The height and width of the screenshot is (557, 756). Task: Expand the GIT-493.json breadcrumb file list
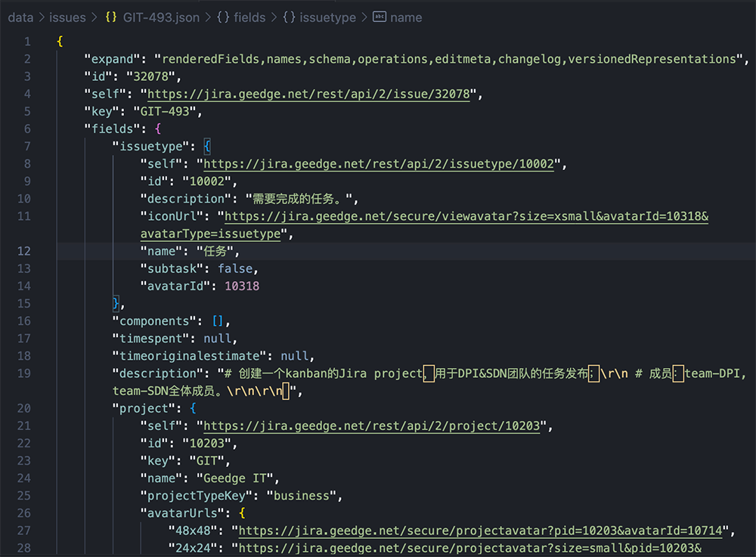[x=161, y=17]
